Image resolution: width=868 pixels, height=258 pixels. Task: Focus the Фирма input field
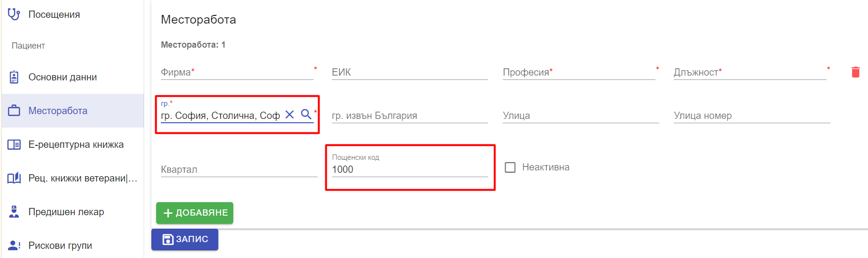[x=237, y=72]
